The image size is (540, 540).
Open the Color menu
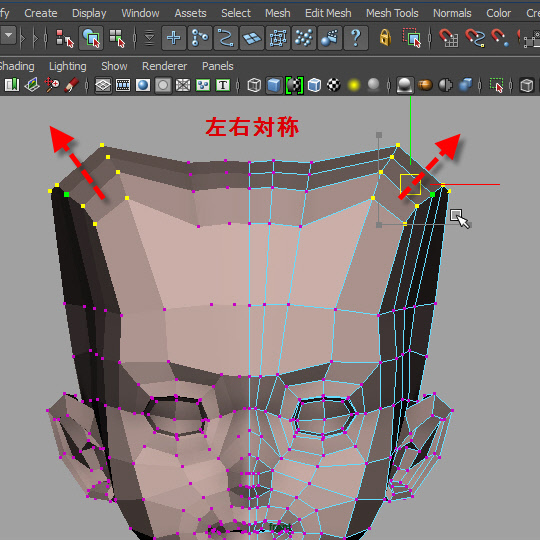498,13
